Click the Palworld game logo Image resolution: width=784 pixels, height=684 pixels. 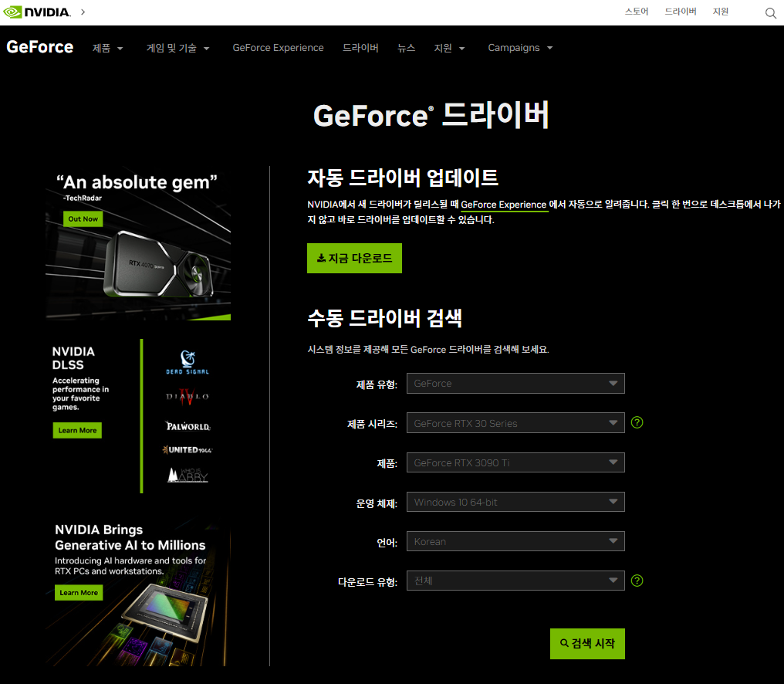(x=188, y=426)
